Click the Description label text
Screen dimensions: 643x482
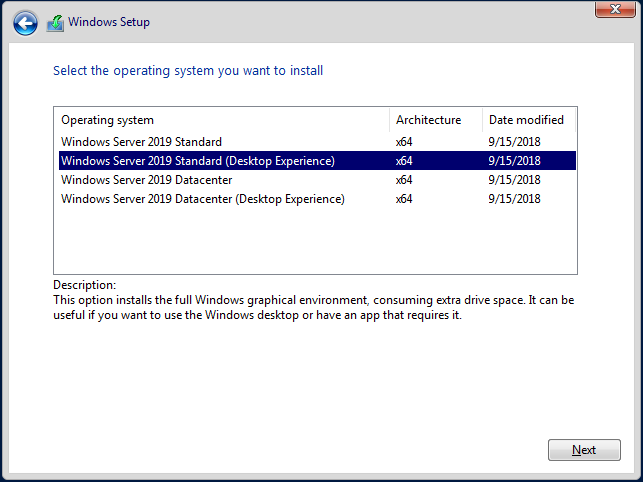pyautogui.click(x=84, y=285)
